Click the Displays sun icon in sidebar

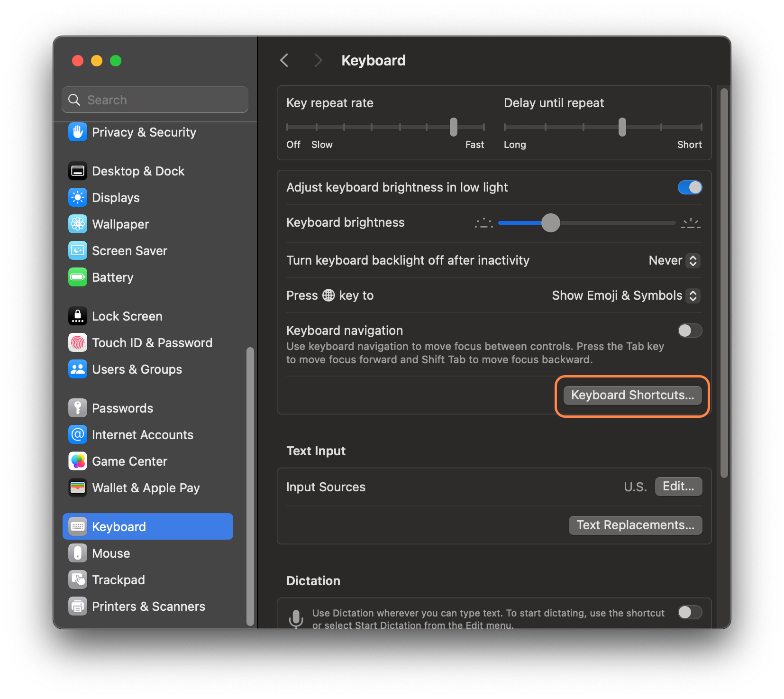coord(78,198)
